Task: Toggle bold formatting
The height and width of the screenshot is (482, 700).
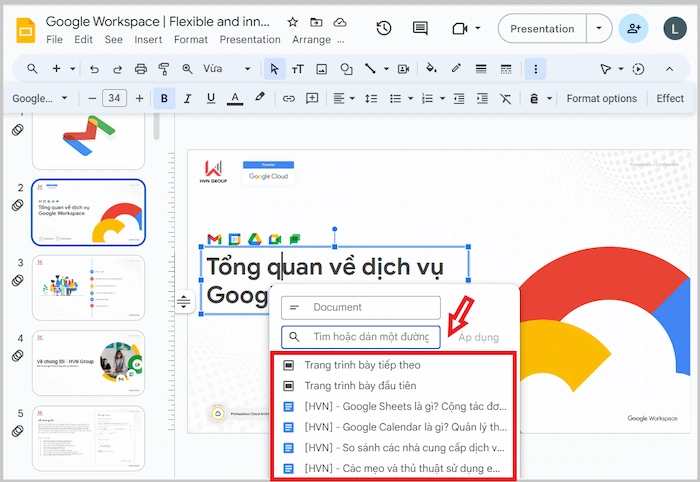Action: (x=164, y=98)
